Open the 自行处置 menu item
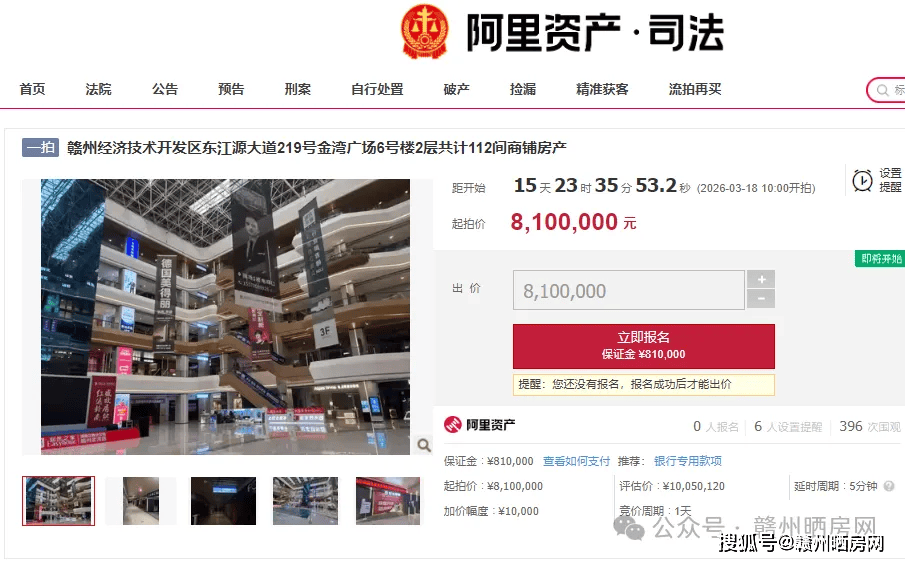Viewport: 905px width, 563px height. pos(377,89)
